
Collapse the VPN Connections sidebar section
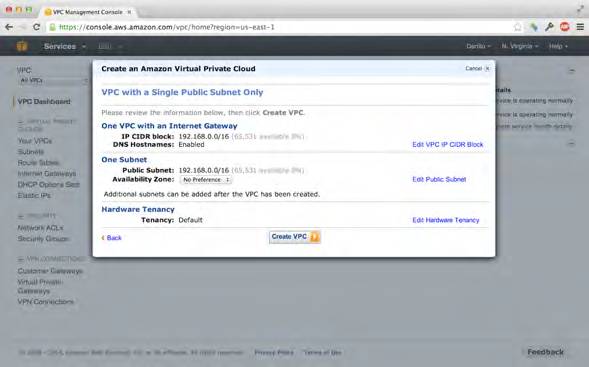click(x=20, y=259)
